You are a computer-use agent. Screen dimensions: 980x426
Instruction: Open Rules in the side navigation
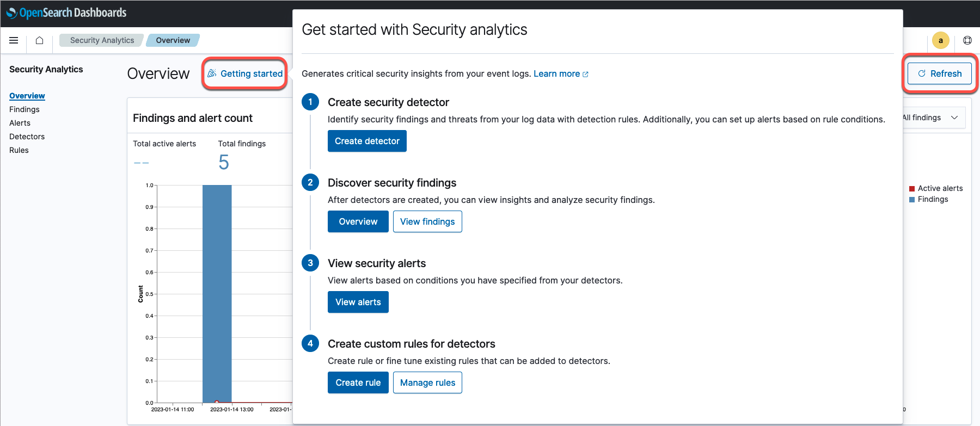coord(19,150)
